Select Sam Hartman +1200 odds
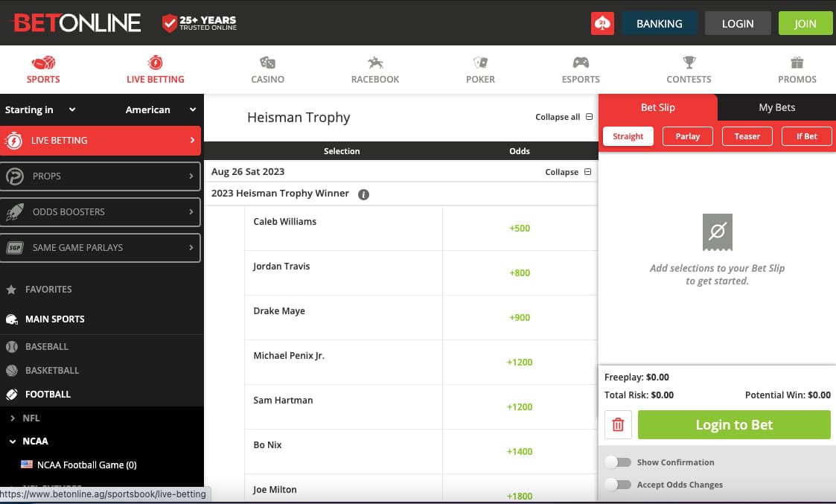Image resolution: width=836 pixels, height=504 pixels. (520, 407)
